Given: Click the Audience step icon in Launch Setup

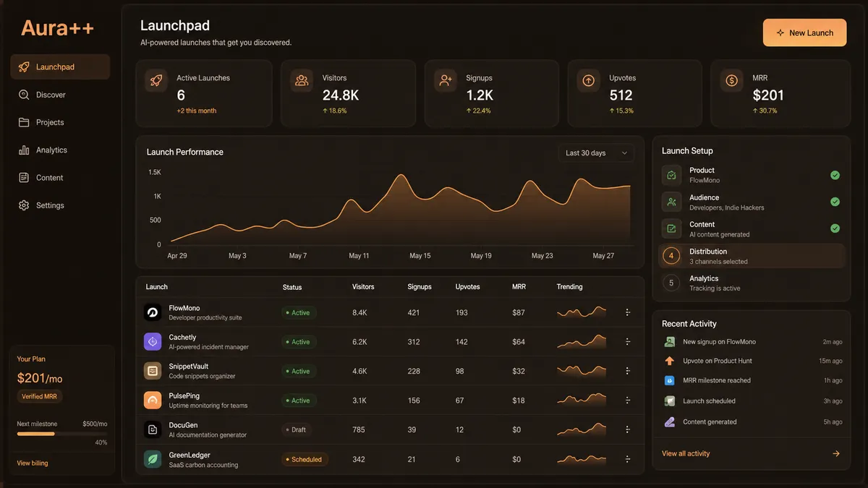Looking at the screenshot, I should click(x=671, y=202).
